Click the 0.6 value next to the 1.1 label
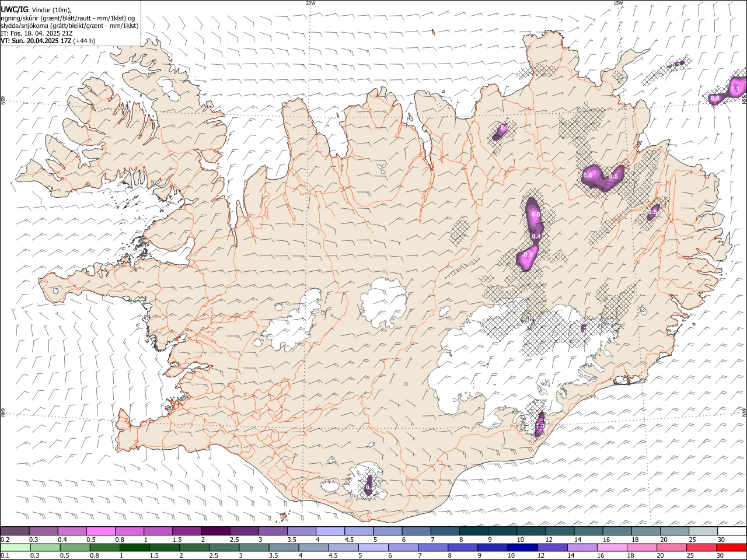747x560 pixels. pos(715,99)
